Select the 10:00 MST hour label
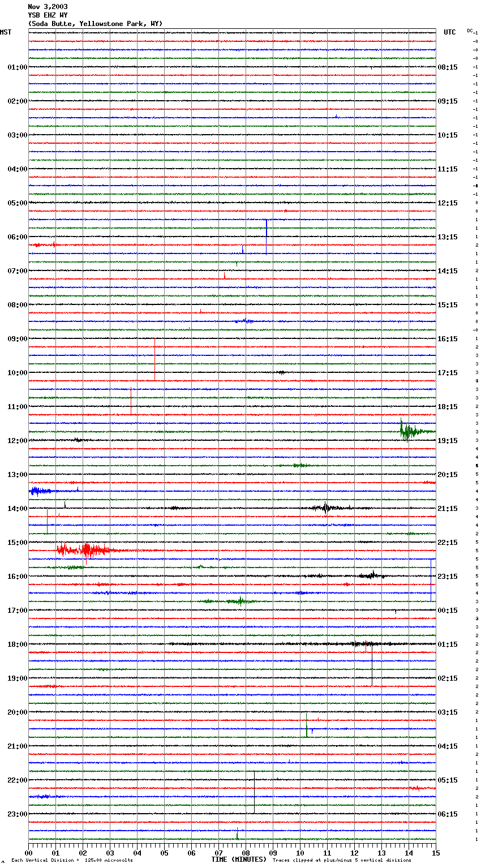 (x=18, y=373)
